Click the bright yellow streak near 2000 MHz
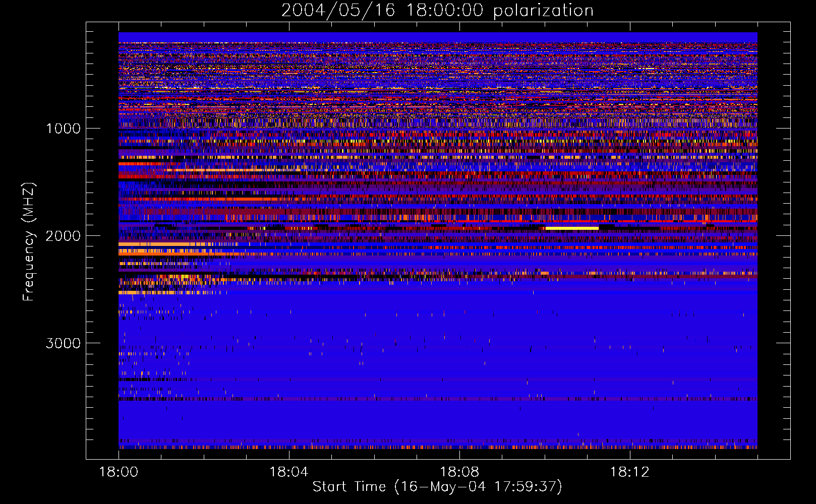 click(572, 228)
